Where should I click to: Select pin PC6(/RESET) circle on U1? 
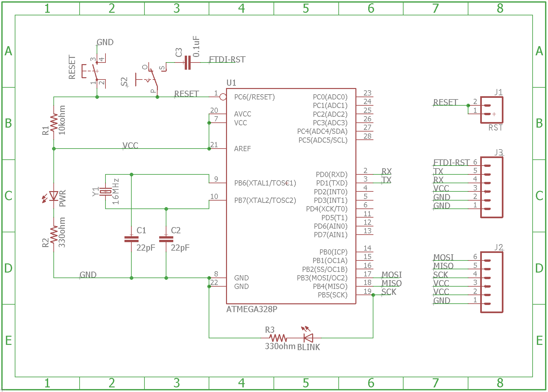222,96
